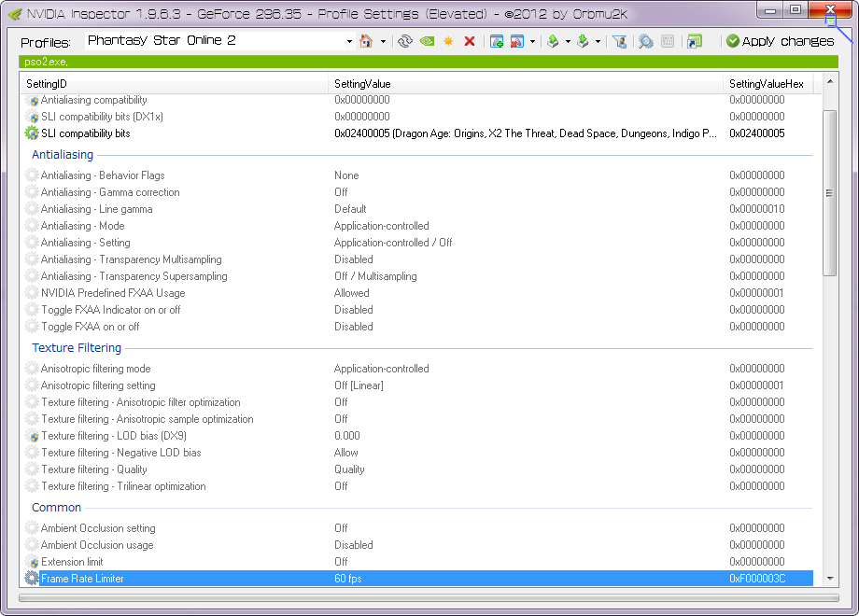Click the 0x02400005 value in the SettingValueHex column
This screenshot has width=859, height=616.
(x=756, y=133)
